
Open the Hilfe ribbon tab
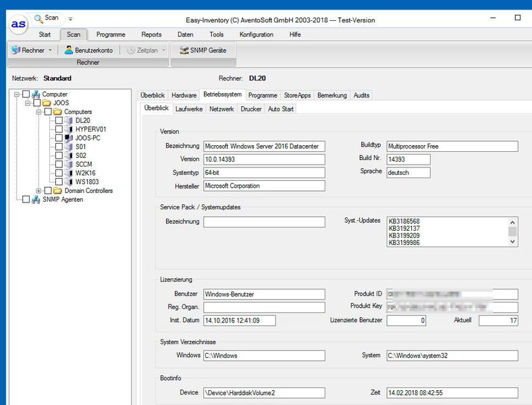[x=295, y=34]
